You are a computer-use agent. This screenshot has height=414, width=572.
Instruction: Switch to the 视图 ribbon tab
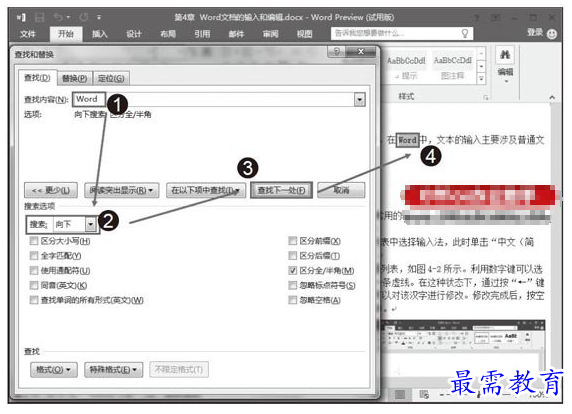click(x=304, y=34)
